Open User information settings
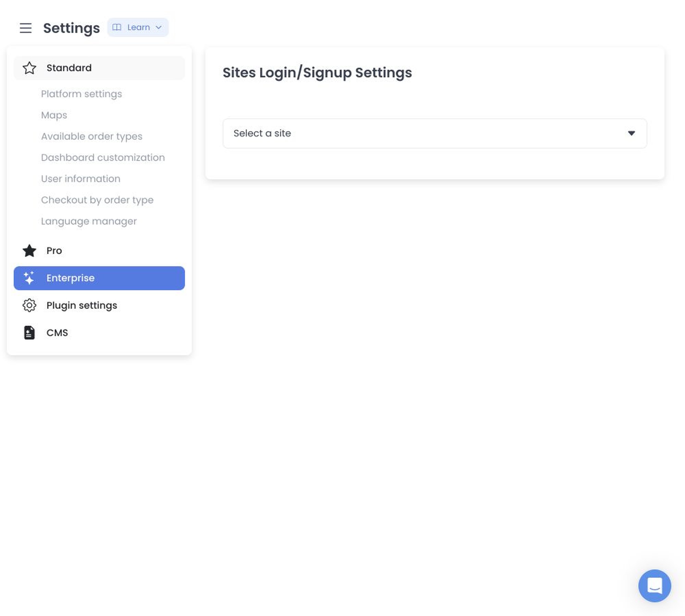 (81, 179)
